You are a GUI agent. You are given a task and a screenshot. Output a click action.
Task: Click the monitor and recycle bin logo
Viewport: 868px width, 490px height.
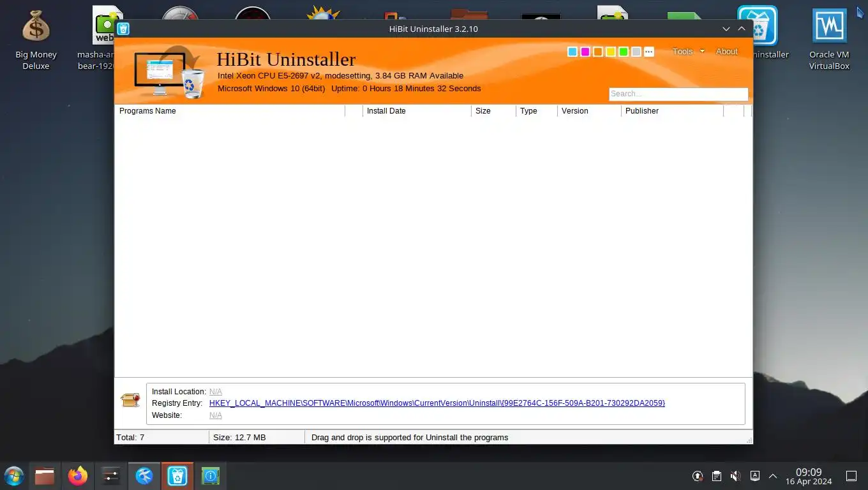[170, 72]
